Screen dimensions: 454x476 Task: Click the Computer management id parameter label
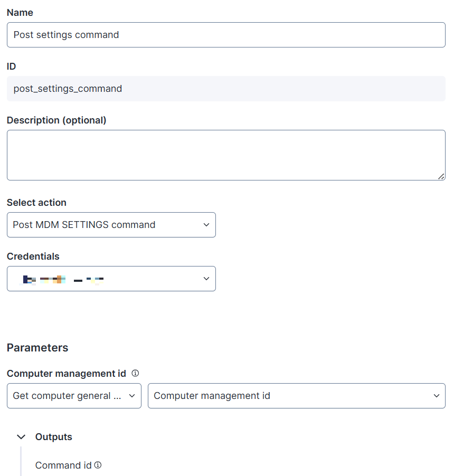click(67, 374)
